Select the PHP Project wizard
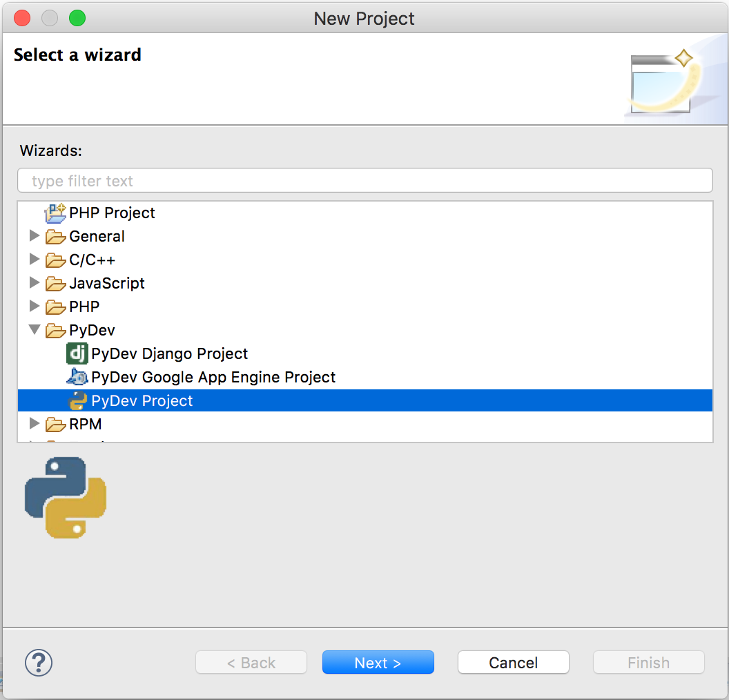This screenshot has height=700, width=729. 112,213
